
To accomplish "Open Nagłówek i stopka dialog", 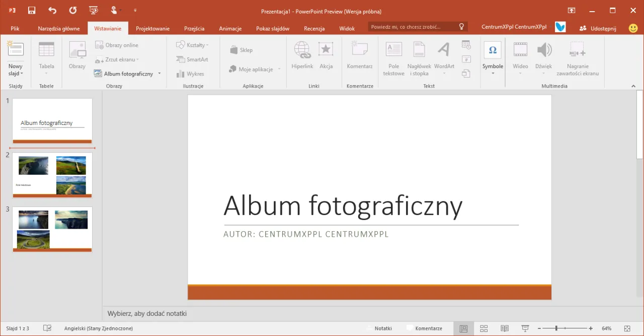I will click(419, 59).
